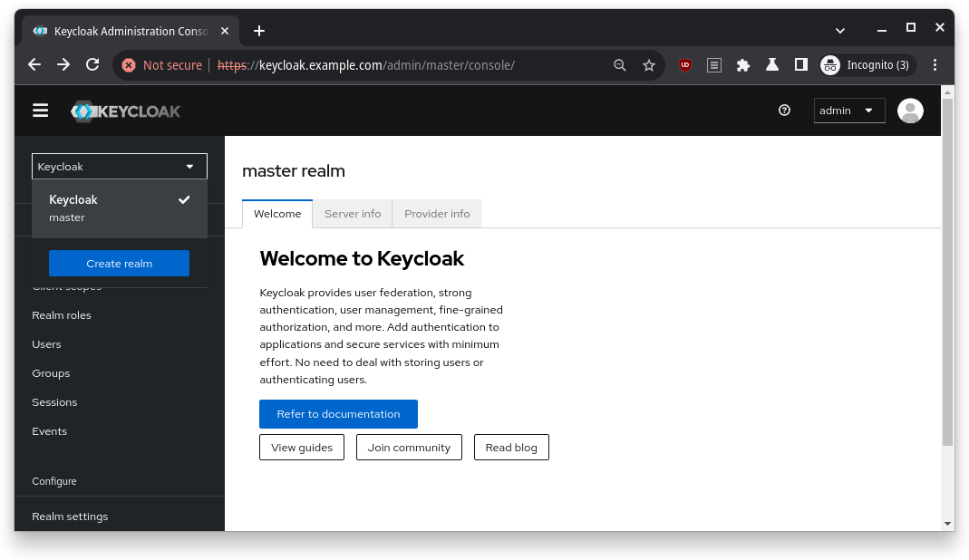This screenshot has height=560, width=969.
Task: Click the Create realm button
Action: [120, 264]
